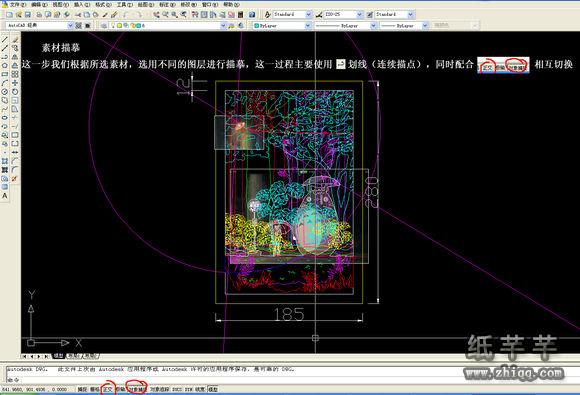The height and width of the screenshot is (395, 580).
Task: Open the 插入 (Insert) menu
Action: point(82,4)
